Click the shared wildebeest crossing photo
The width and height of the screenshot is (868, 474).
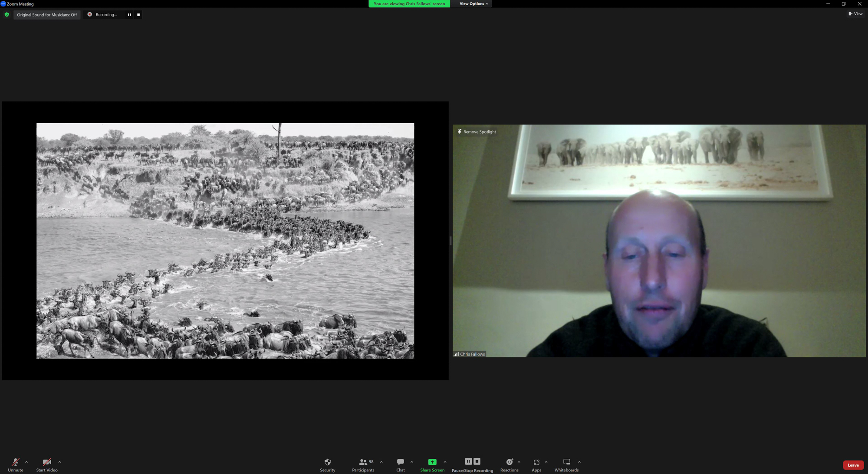click(225, 241)
